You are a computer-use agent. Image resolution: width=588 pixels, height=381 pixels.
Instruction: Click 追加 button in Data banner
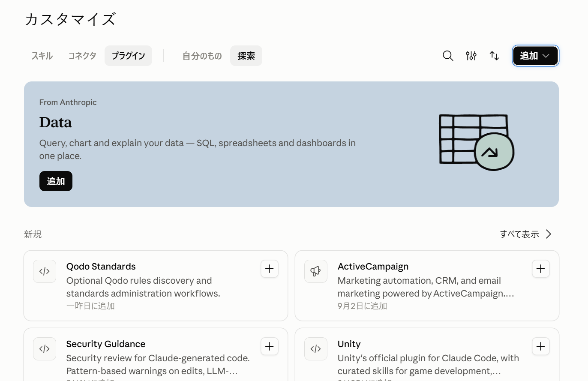pyautogui.click(x=56, y=181)
